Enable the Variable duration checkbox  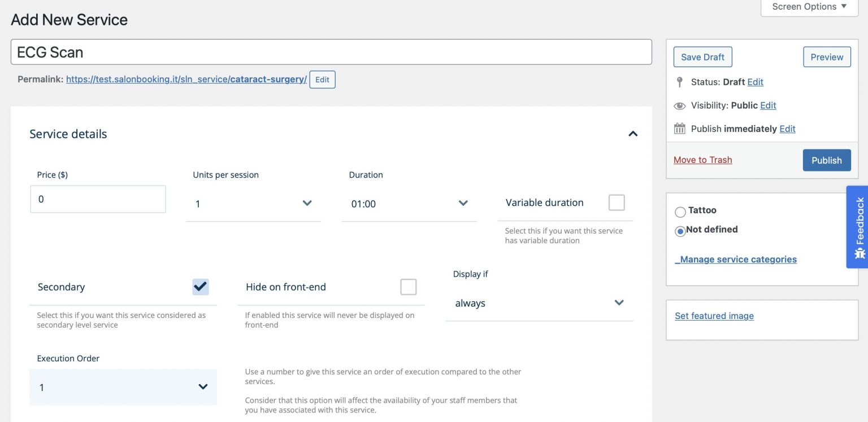[x=616, y=203]
